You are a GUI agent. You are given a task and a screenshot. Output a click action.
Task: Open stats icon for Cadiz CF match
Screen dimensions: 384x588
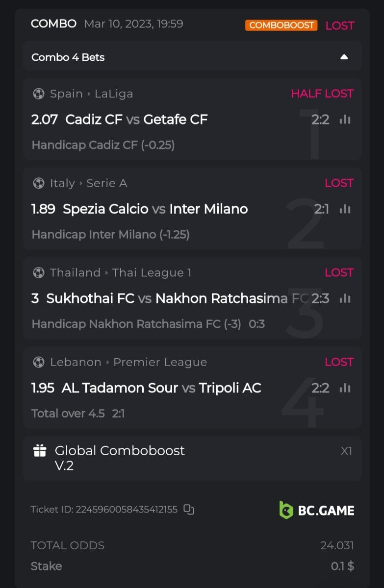pos(345,120)
